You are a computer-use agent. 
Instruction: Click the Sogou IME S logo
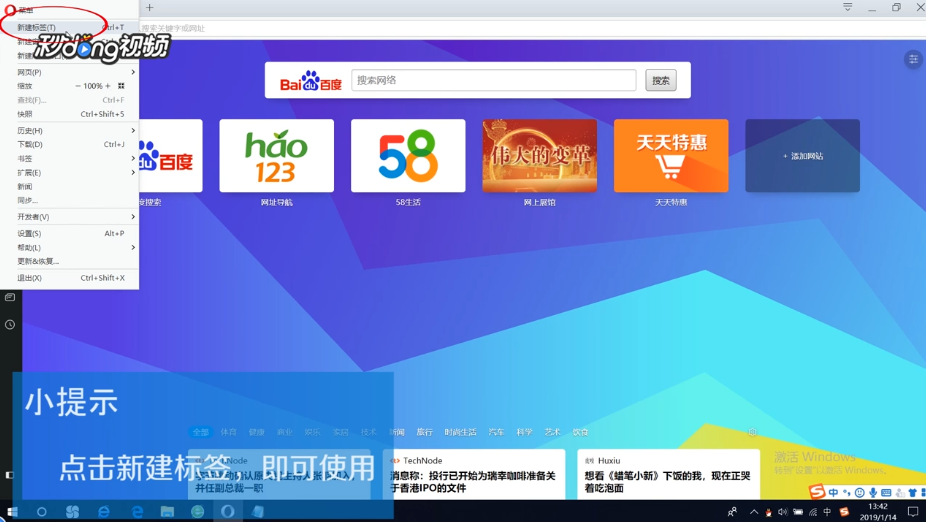pyautogui.click(x=817, y=491)
